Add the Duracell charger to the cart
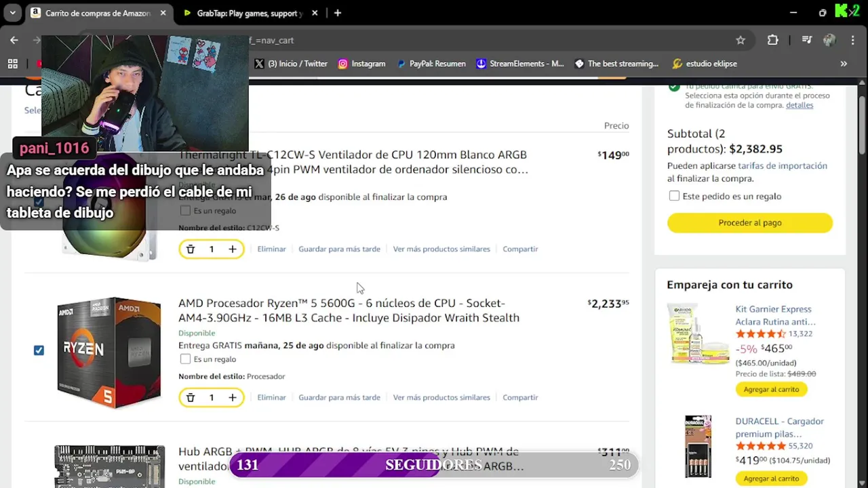868x488 pixels. click(x=771, y=479)
